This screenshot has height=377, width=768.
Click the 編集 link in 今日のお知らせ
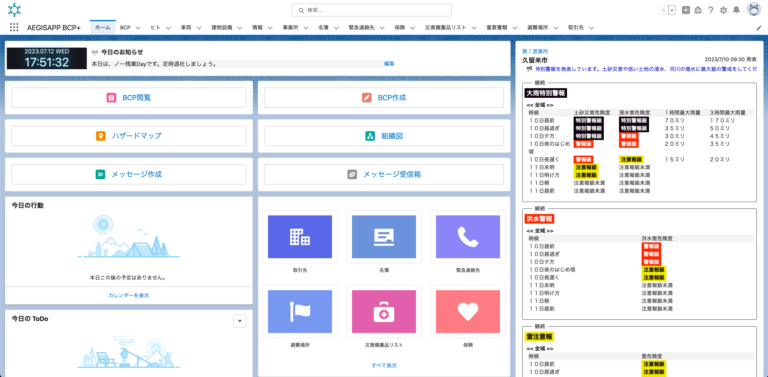tap(389, 64)
